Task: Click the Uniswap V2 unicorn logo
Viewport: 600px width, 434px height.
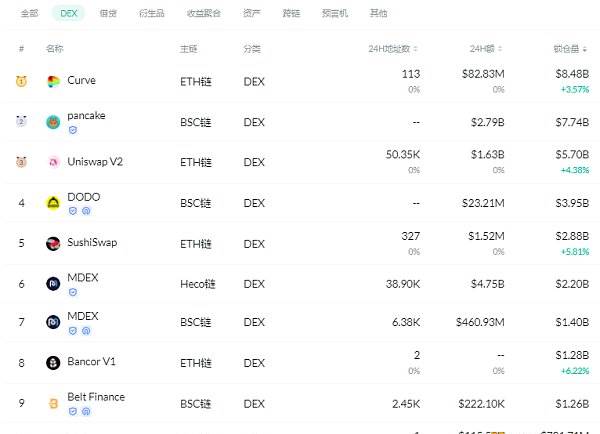Action: pyautogui.click(x=53, y=162)
